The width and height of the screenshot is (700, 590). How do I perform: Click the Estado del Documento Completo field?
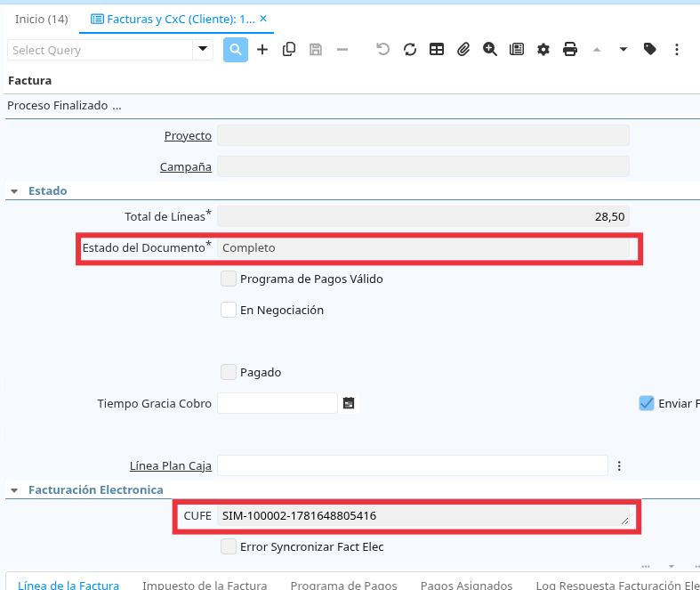tap(423, 248)
